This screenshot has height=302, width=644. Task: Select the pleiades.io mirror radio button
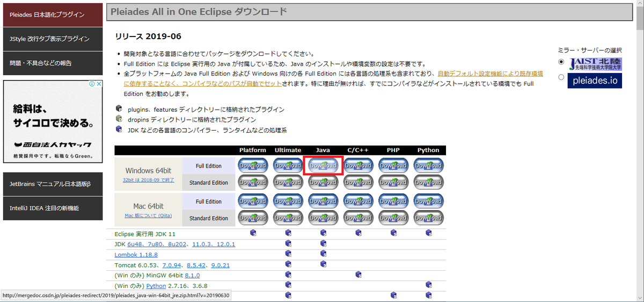561,77
